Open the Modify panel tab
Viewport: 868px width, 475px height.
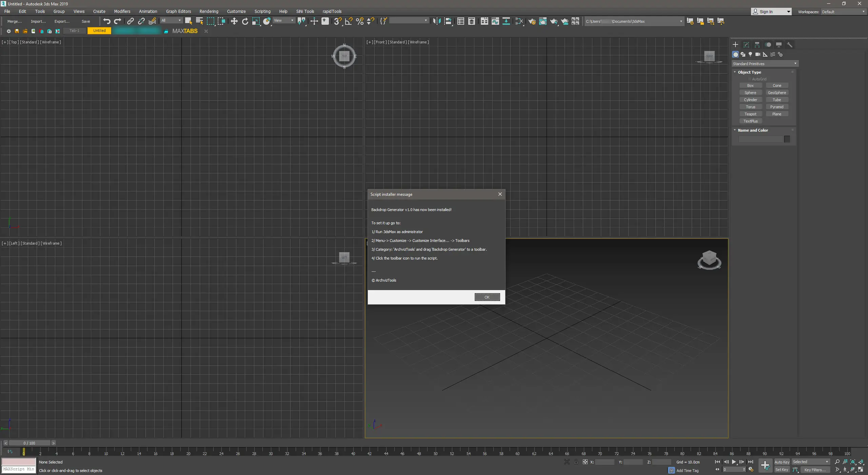click(746, 45)
